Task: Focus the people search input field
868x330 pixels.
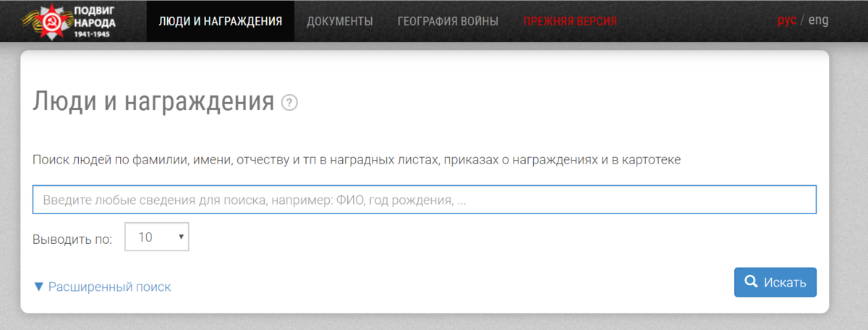Action: (425, 200)
